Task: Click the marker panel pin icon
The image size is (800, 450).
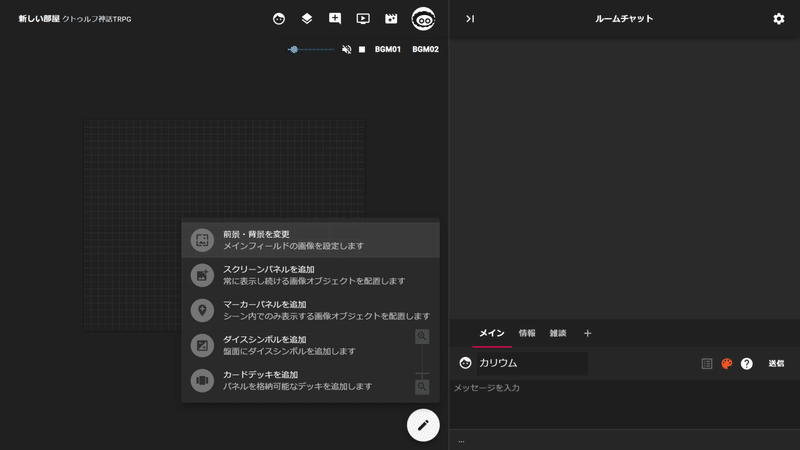Action: point(202,310)
